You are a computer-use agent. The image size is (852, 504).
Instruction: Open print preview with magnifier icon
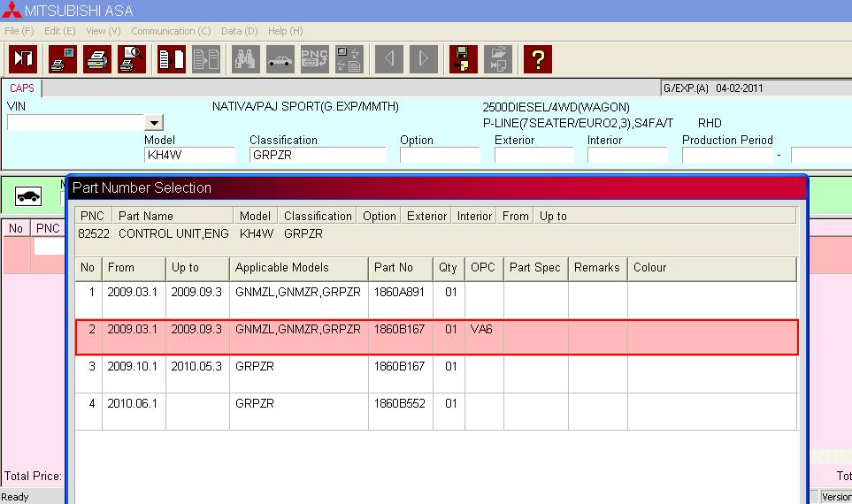(131, 59)
